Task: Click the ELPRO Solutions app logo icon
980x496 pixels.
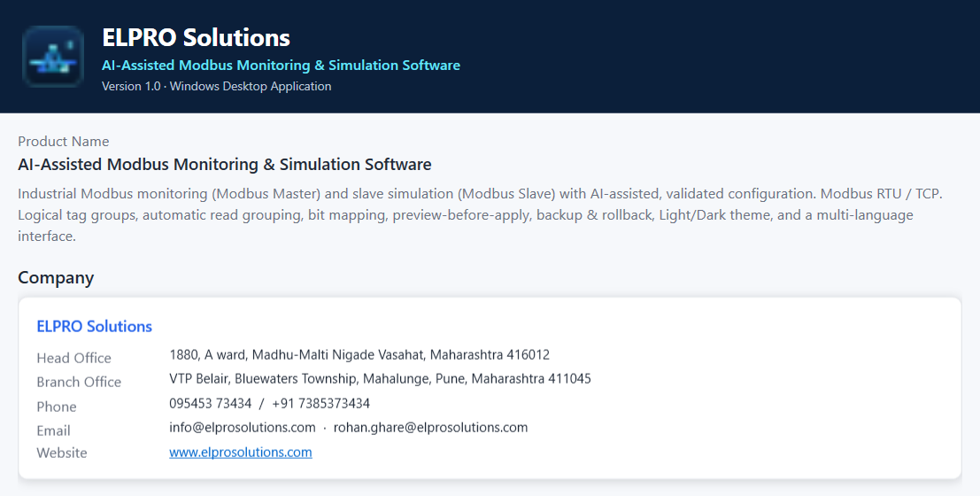Action: [53, 57]
